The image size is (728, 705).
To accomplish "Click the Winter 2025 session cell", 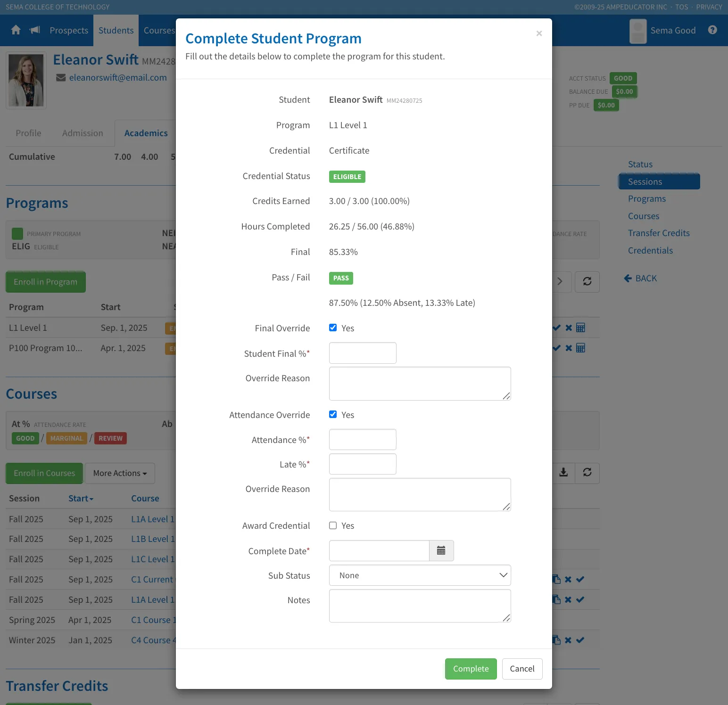I will point(32,640).
